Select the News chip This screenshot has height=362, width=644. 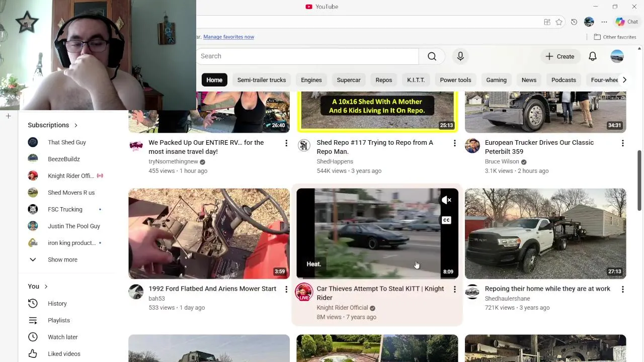coord(529,80)
